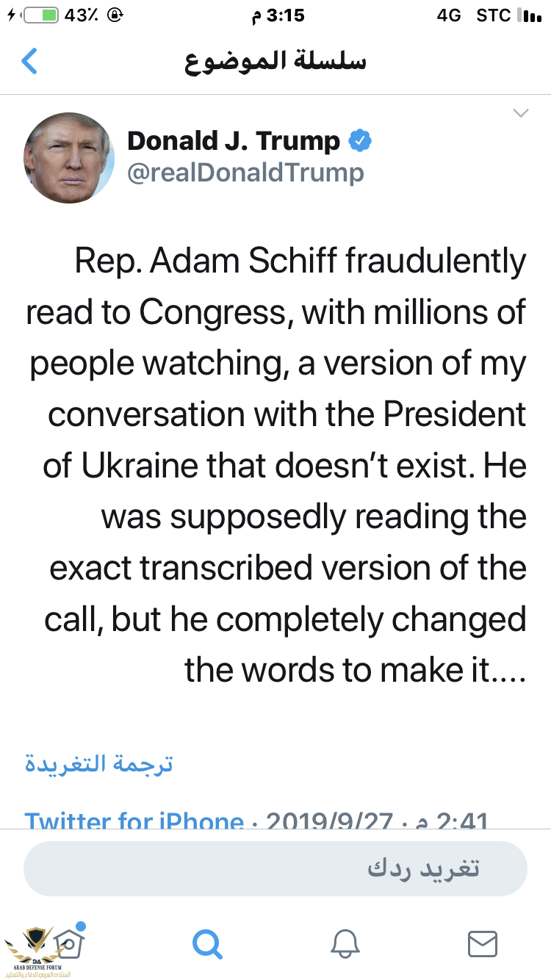Translate the tweet via ترجمة التغريدة
Image resolution: width=551 pixels, height=980 pixels.
tap(99, 763)
